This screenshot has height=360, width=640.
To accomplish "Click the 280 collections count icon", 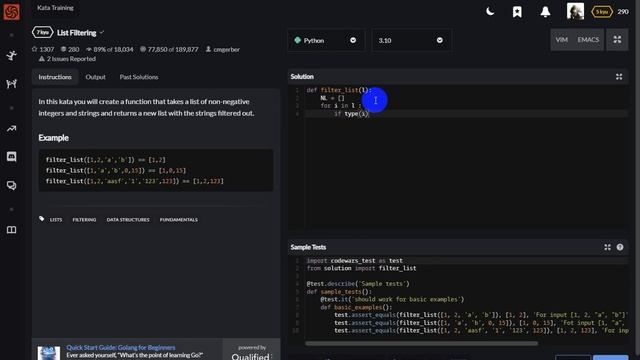I will click(x=70, y=49).
